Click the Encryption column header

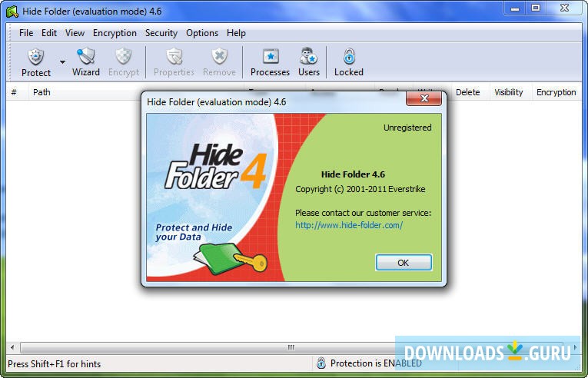coord(556,92)
